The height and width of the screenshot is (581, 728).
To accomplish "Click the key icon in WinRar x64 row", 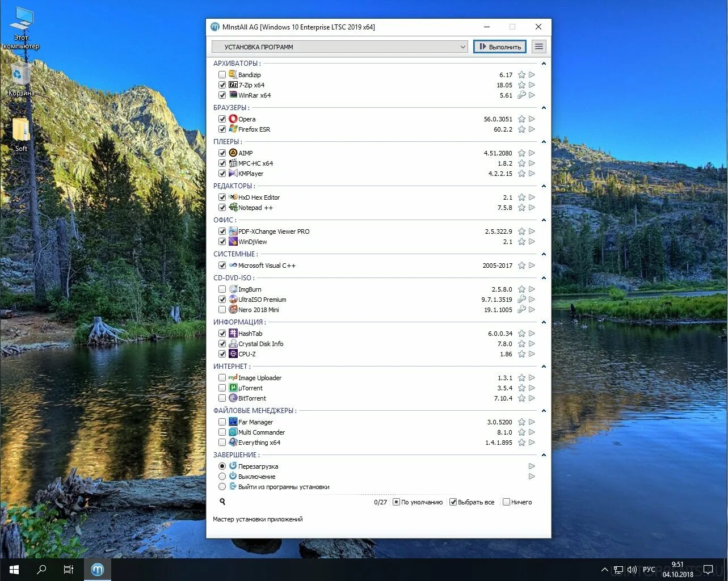I will (521, 95).
